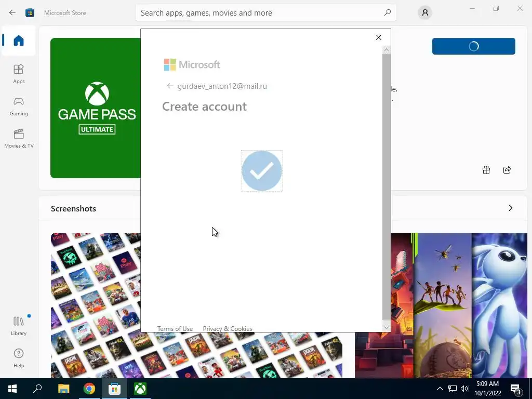Screen dimensions: 532x399
Task: Open the Windows Start menu
Action: (12, 389)
